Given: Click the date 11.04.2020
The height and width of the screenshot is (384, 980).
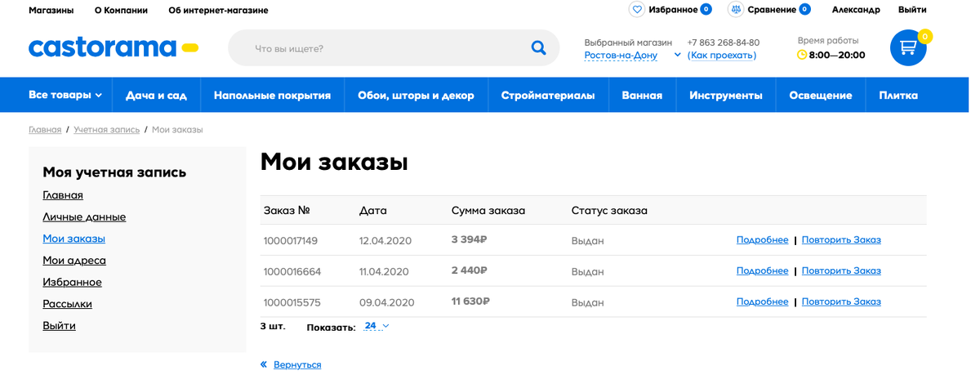Looking at the screenshot, I should pyautogui.click(x=384, y=272).
